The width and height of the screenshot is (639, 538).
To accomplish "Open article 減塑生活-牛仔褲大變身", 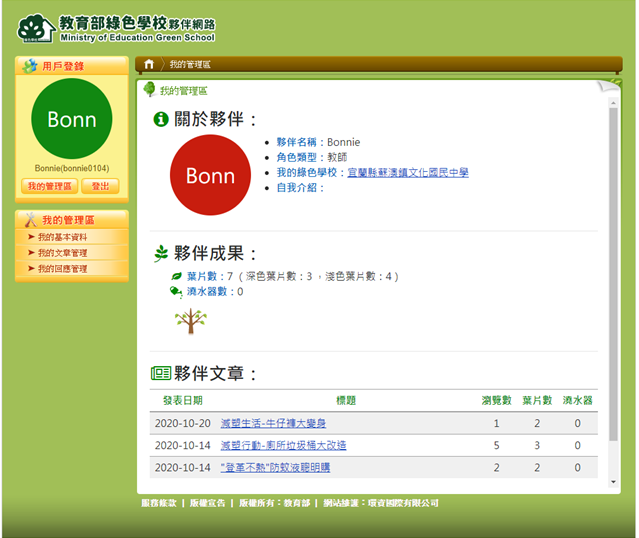I will [273, 423].
